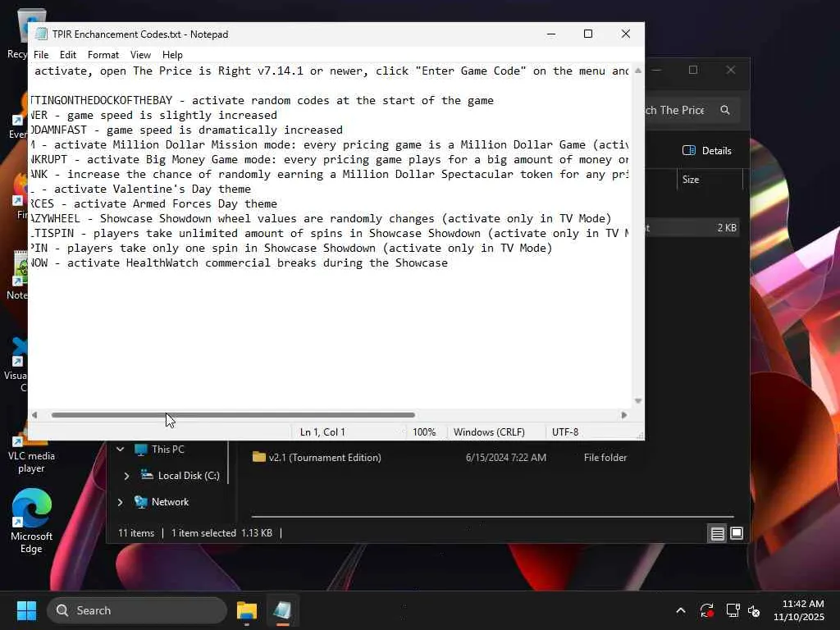This screenshot has height=630, width=840.
Task: Click the Windows (CRLF) status entry
Action: pos(489,431)
